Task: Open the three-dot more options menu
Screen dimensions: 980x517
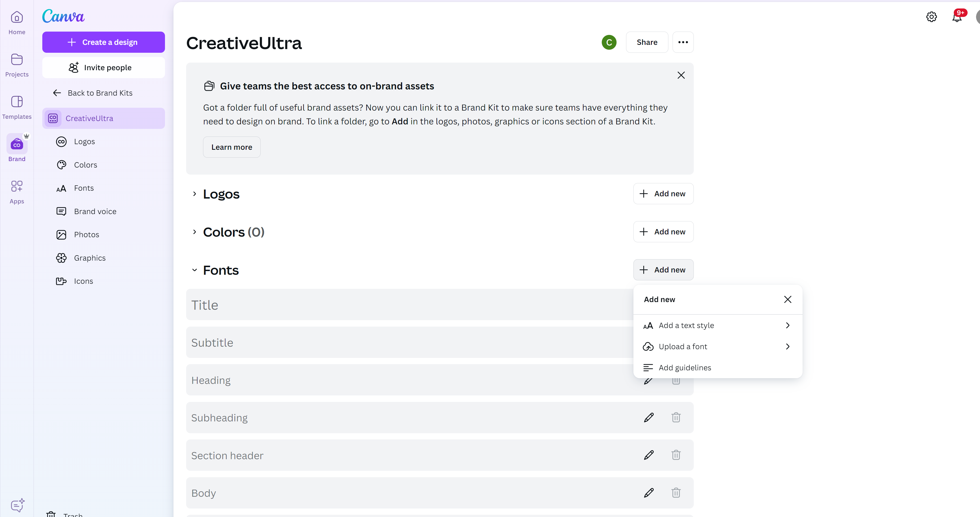Action: point(683,42)
